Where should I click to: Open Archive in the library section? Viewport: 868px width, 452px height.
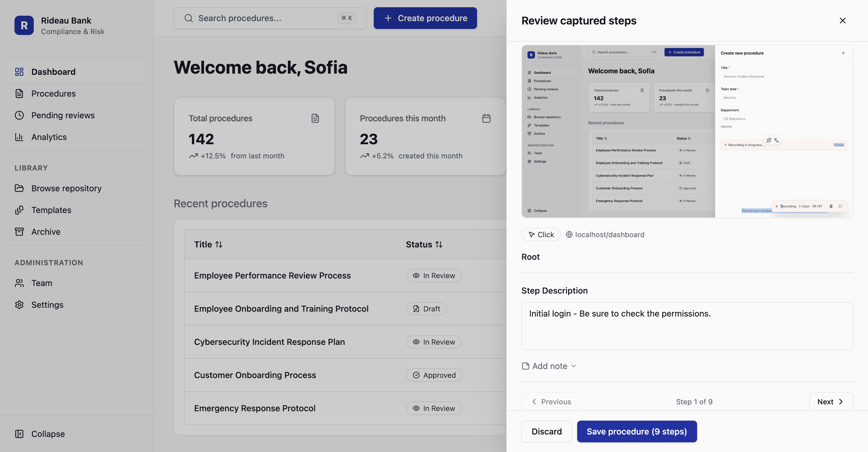[x=46, y=232]
